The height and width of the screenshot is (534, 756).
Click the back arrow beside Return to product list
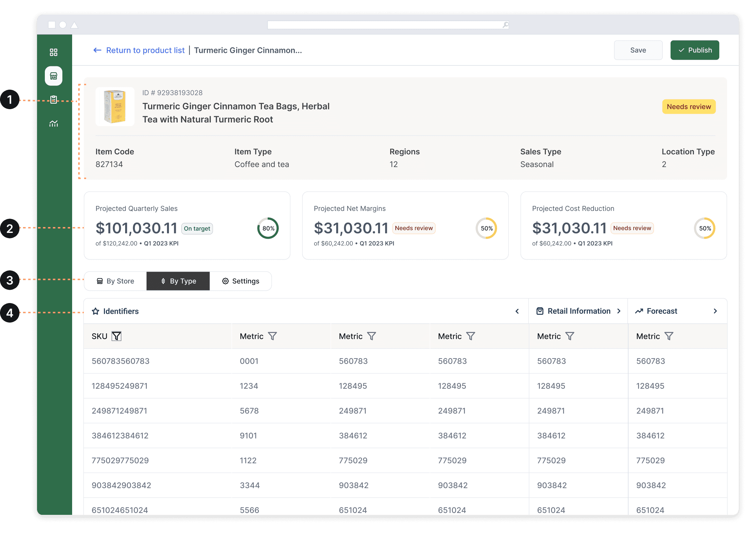pos(97,50)
